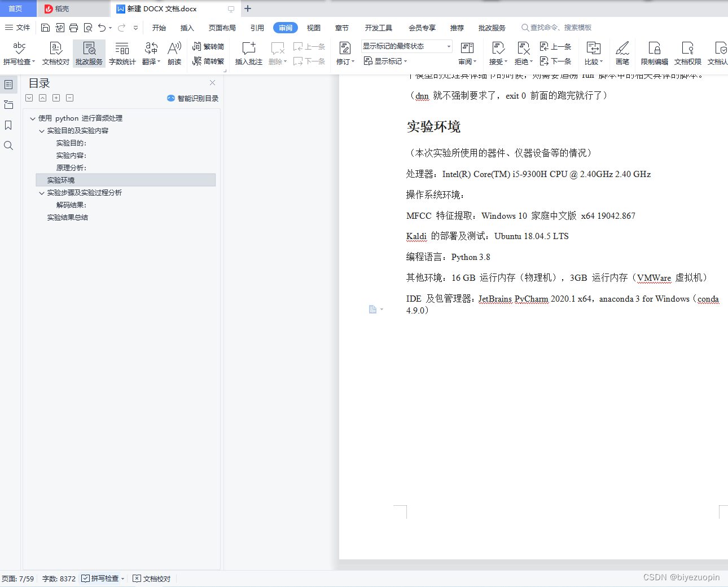Start 朗读 read aloud
The image size is (728, 587).
(174, 54)
